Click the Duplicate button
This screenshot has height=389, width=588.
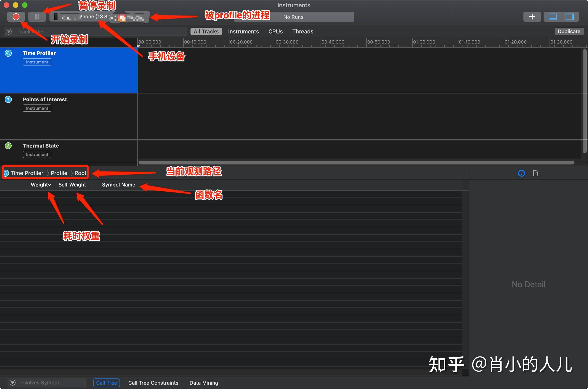[569, 31]
